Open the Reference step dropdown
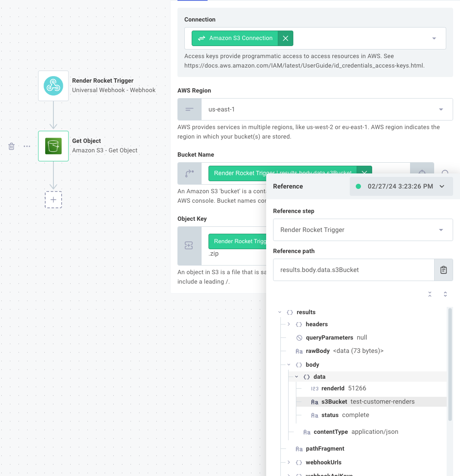This screenshot has width=460, height=476. point(441,230)
